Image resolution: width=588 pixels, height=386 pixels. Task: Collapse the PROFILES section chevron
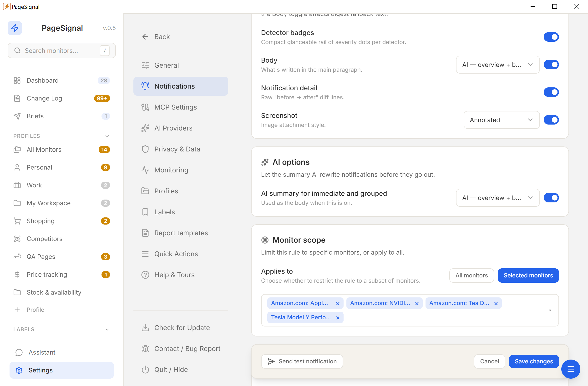tap(107, 136)
